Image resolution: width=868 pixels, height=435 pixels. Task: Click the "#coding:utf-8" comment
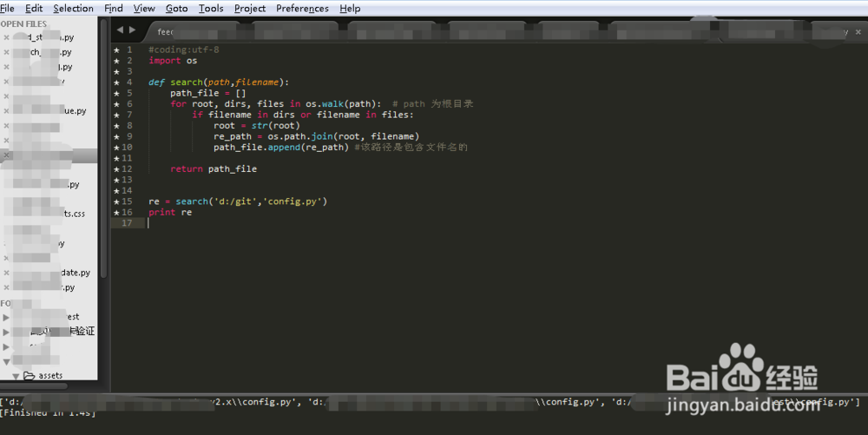(x=184, y=49)
